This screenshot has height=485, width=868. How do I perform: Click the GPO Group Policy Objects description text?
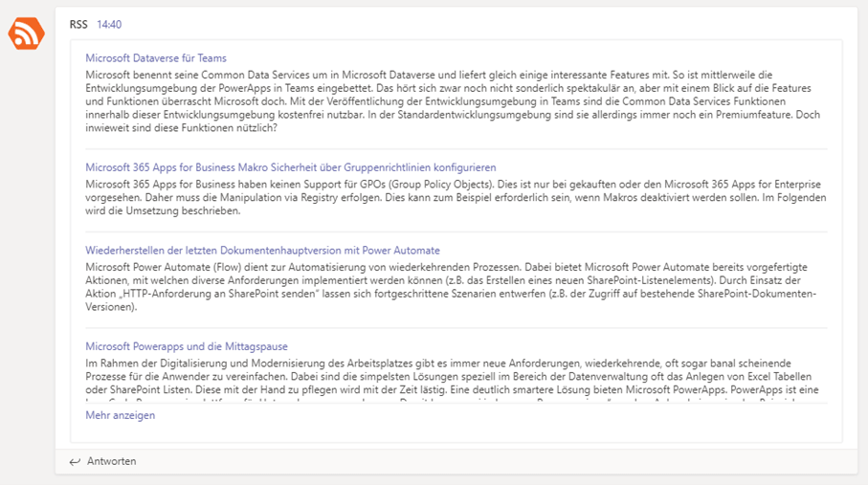tap(456, 198)
